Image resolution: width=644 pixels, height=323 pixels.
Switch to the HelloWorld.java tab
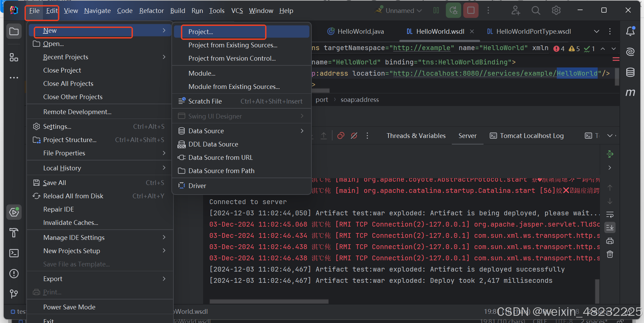point(355,31)
